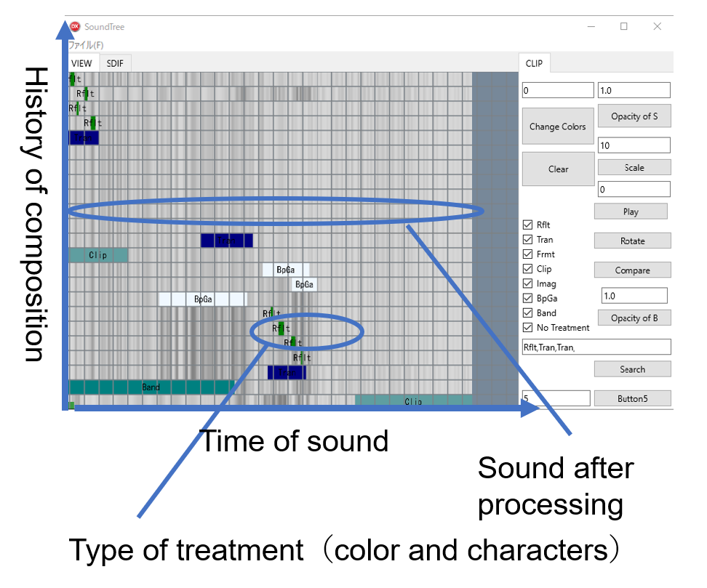Viewport: 707px width, 588px height.
Task: Select the Clip block at bottom right of grid
Action: pos(413,401)
